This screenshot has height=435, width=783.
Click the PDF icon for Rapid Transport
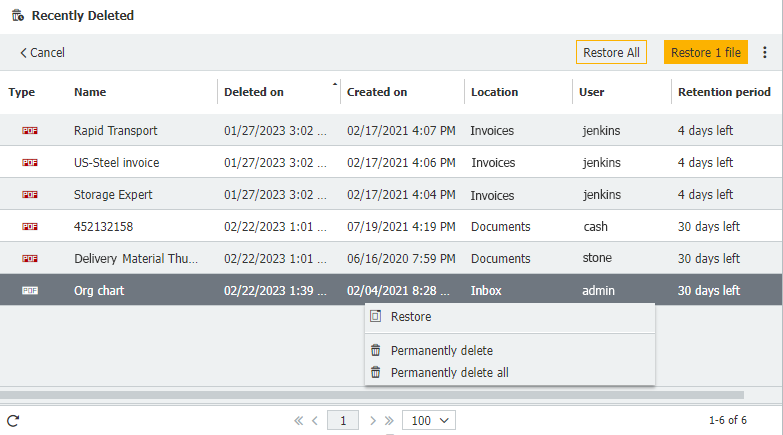click(29, 131)
